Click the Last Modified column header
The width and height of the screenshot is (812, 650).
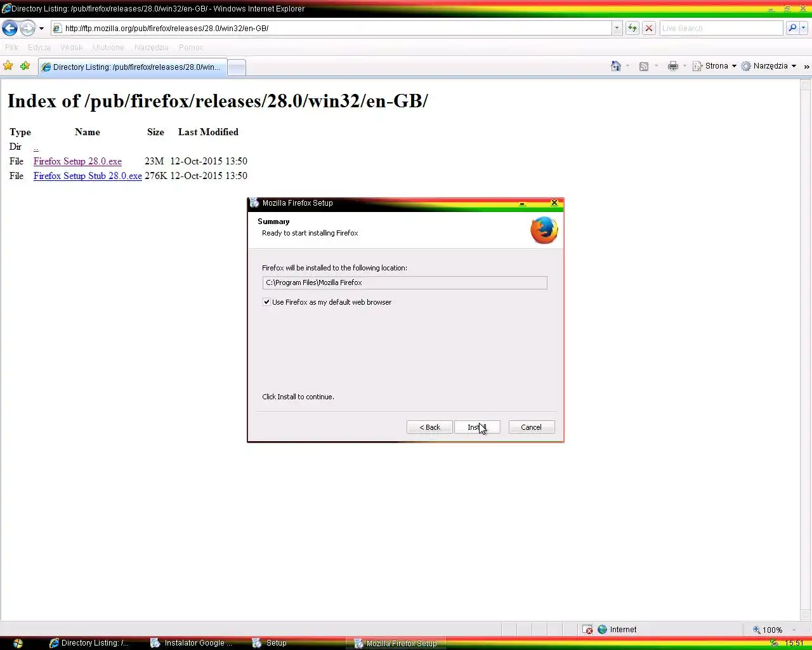(208, 132)
